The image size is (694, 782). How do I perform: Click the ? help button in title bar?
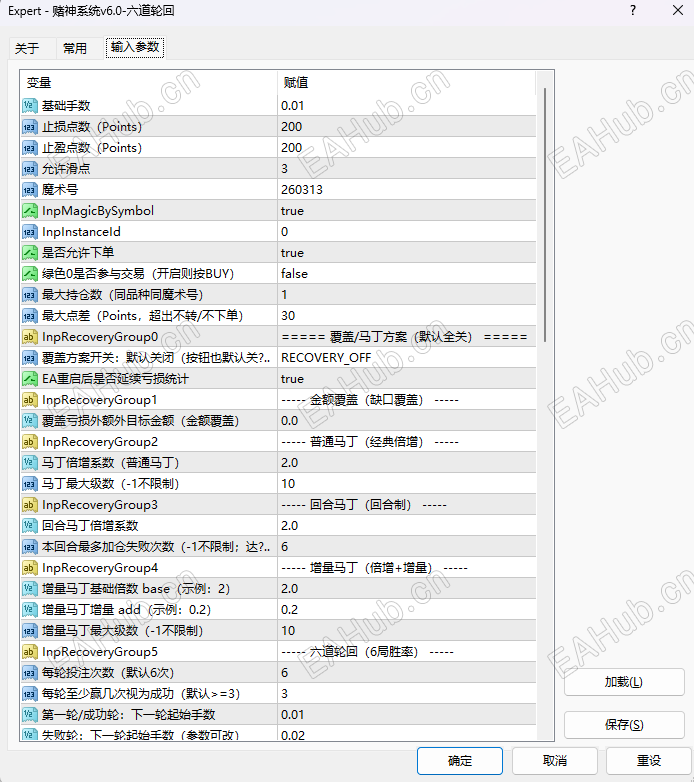633,10
